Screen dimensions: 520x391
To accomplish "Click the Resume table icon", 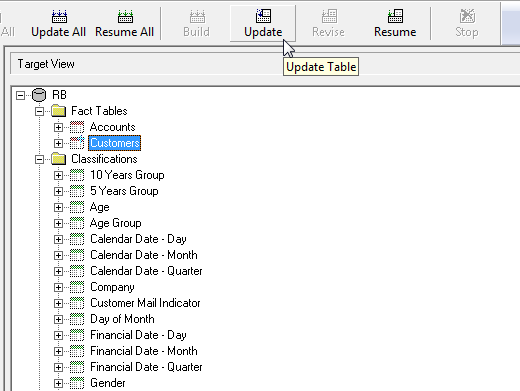I will pos(395,16).
